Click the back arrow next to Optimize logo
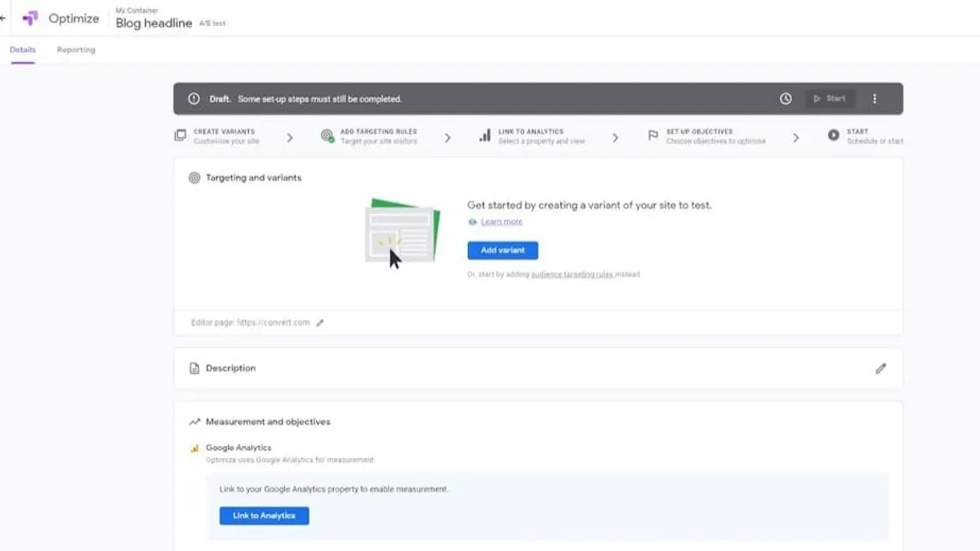The width and height of the screenshot is (980, 551). (x=3, y=18)
